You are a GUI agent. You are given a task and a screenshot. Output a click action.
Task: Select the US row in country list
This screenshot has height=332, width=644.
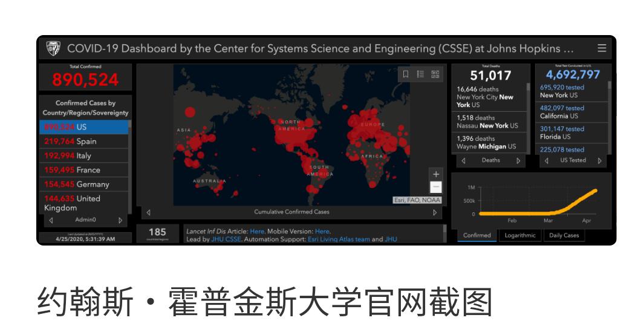point(84,127)
